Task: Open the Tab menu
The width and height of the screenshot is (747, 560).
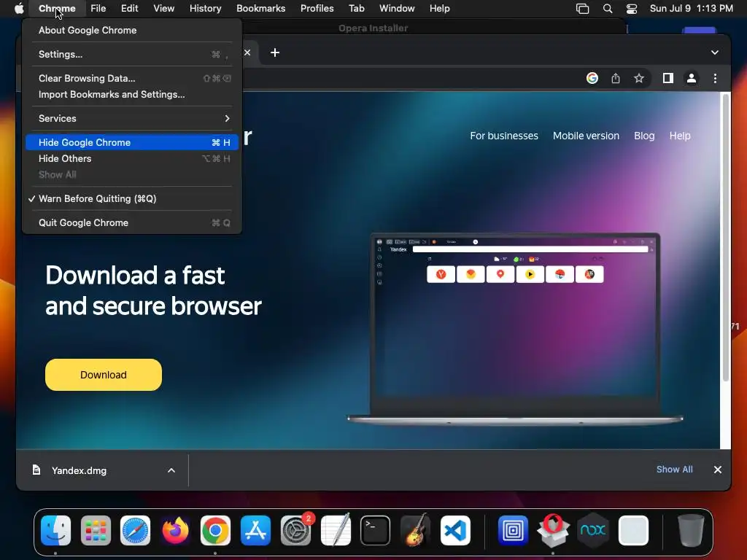Action: point(356,9)
